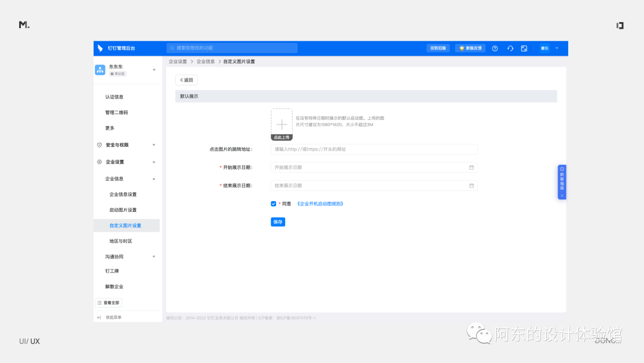644x363 pixels.
Task: Click the 新版指南 info icon on side tab
Action: (562, 169)
